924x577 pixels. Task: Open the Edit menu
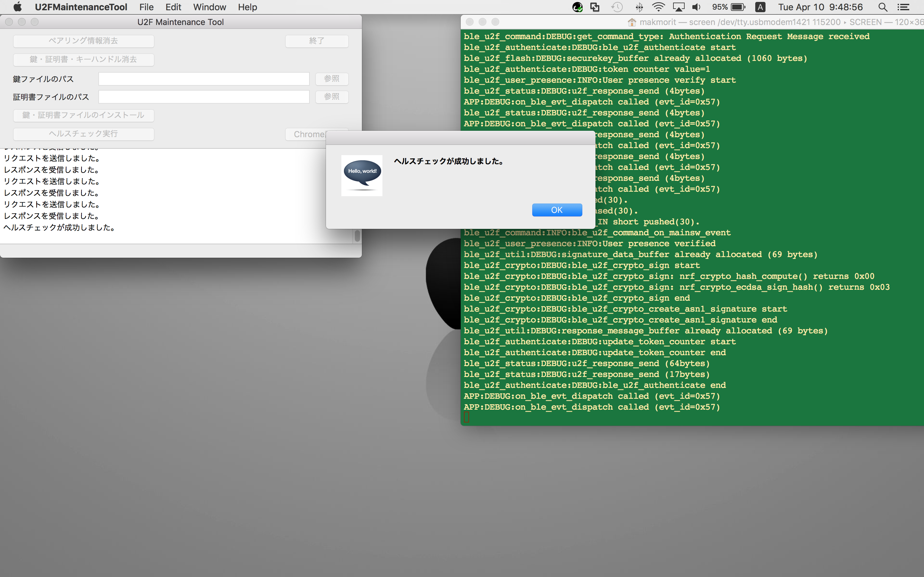pyautogui.click(x=173, y=7)
